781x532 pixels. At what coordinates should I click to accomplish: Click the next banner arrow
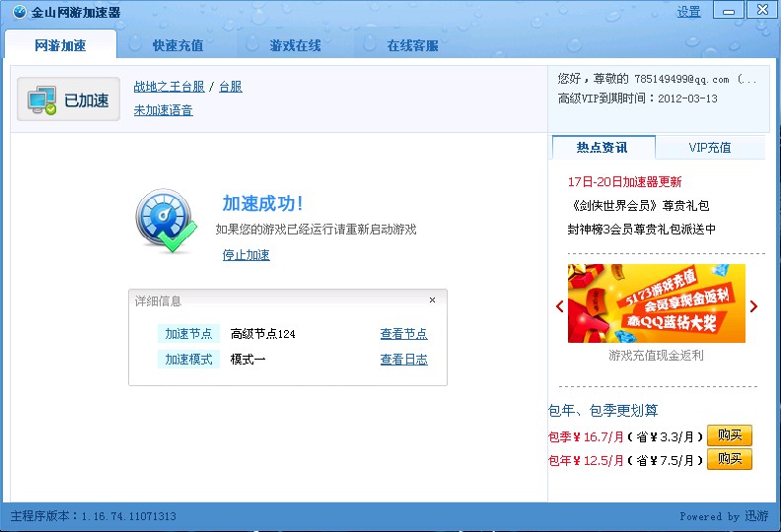[x=753, y=306]
